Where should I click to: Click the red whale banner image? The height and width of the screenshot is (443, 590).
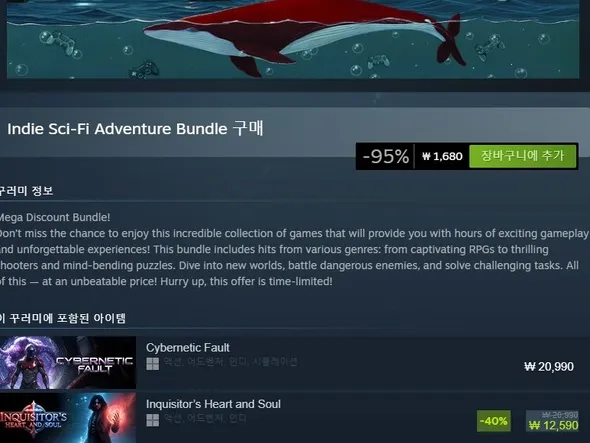pyautogui.click(x=293, y=39)
